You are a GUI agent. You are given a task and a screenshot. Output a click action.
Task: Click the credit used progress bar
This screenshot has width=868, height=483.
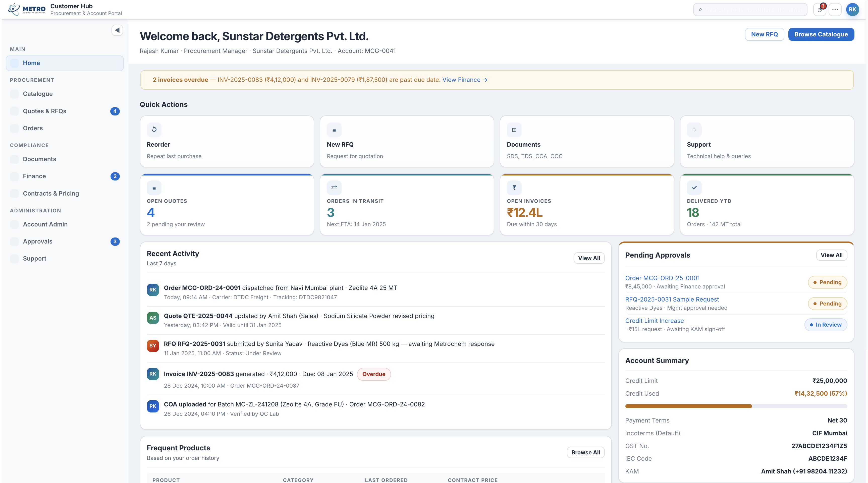pos(736,406)
